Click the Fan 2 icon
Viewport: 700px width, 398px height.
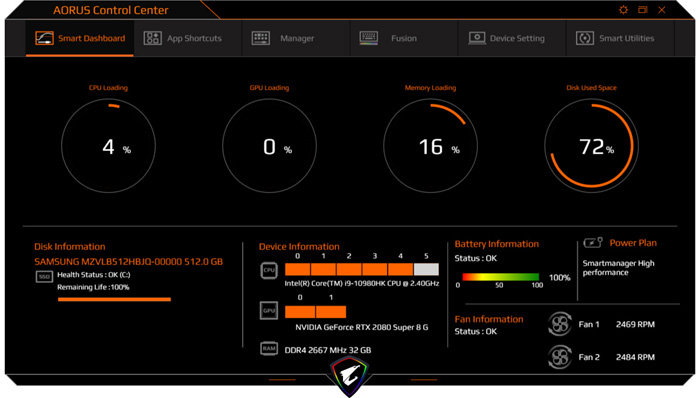coord(560,357)
